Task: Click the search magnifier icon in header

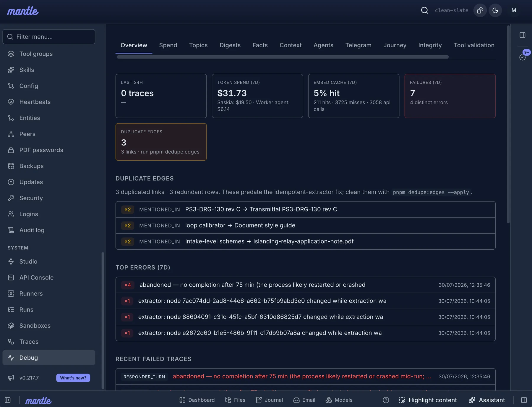Action: [x=424, y=10]
